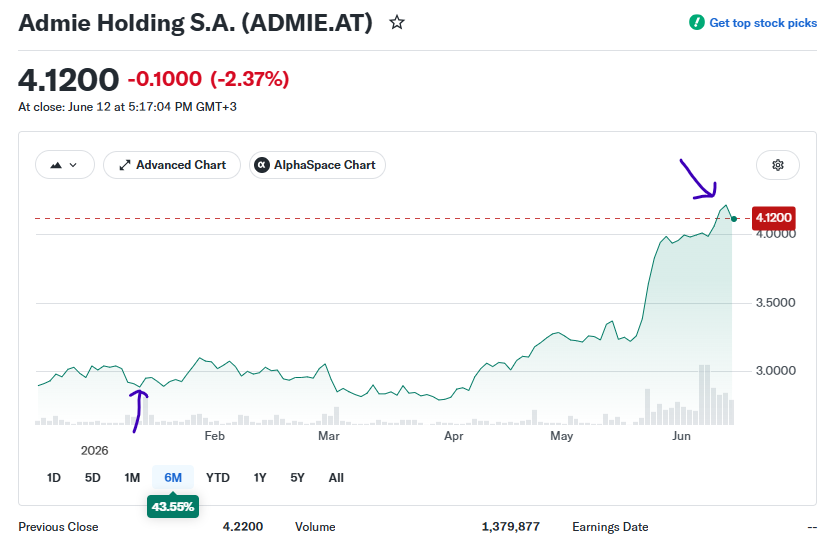Open the Advanced Chart
The image size is (821, 534).
click(x=172, y=165)
